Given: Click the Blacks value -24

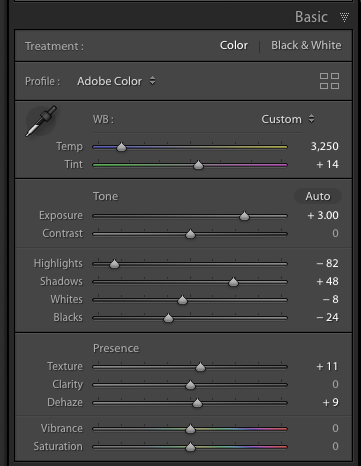Looking at the screenshot, I should point(327,317).
